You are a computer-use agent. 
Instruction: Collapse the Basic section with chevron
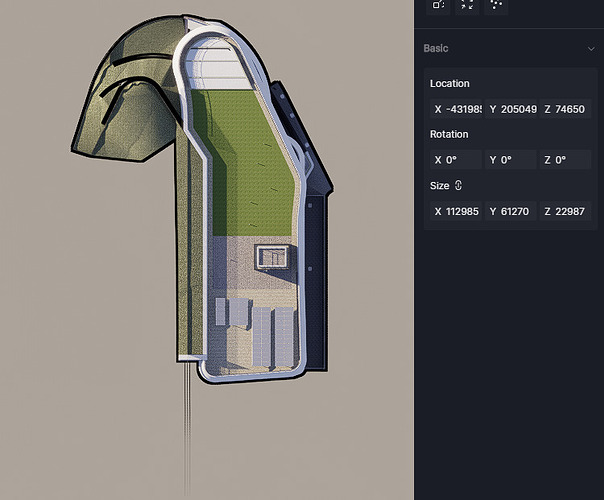[591, 48]
